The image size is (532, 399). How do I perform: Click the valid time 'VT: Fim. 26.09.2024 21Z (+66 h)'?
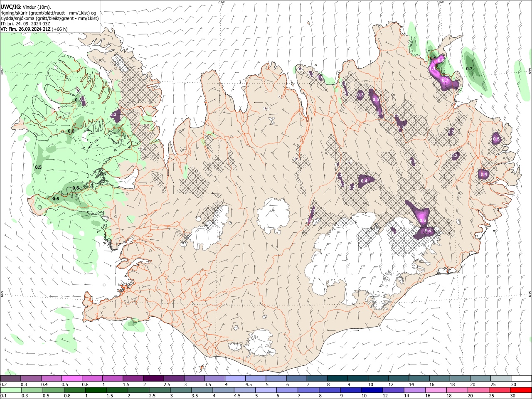(34, 29)
